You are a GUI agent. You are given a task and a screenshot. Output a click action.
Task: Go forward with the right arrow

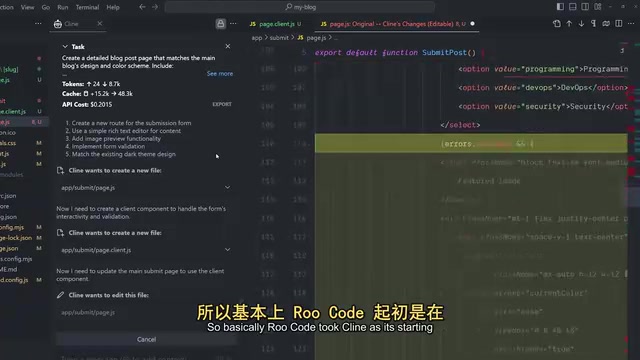(155, 7)
